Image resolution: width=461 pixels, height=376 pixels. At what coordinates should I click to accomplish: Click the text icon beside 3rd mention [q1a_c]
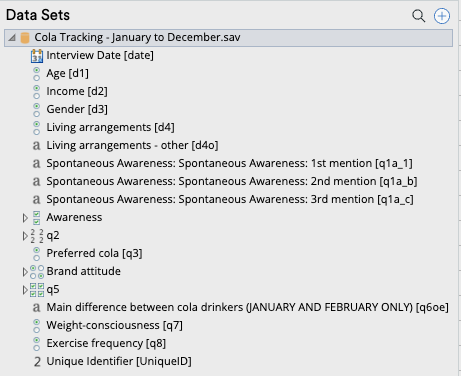tap(36, 200)
